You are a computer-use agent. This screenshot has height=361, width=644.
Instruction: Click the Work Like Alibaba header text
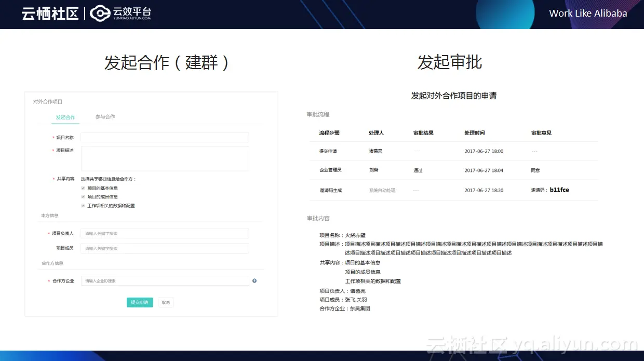click(588, 13)
